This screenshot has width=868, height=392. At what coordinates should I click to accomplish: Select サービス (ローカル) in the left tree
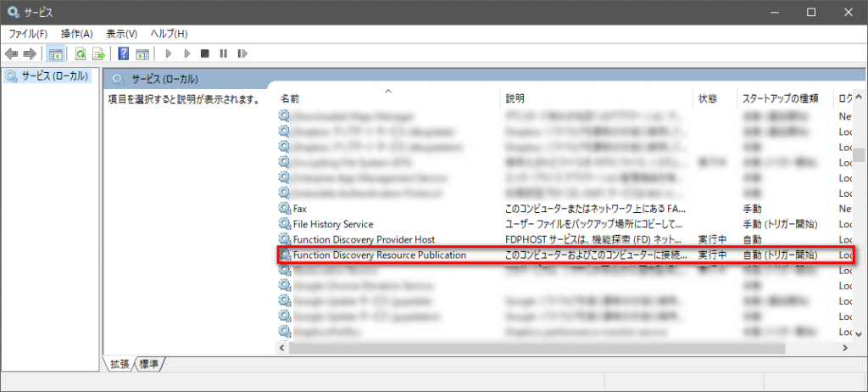pyautogui.click(x=47, y=76)
